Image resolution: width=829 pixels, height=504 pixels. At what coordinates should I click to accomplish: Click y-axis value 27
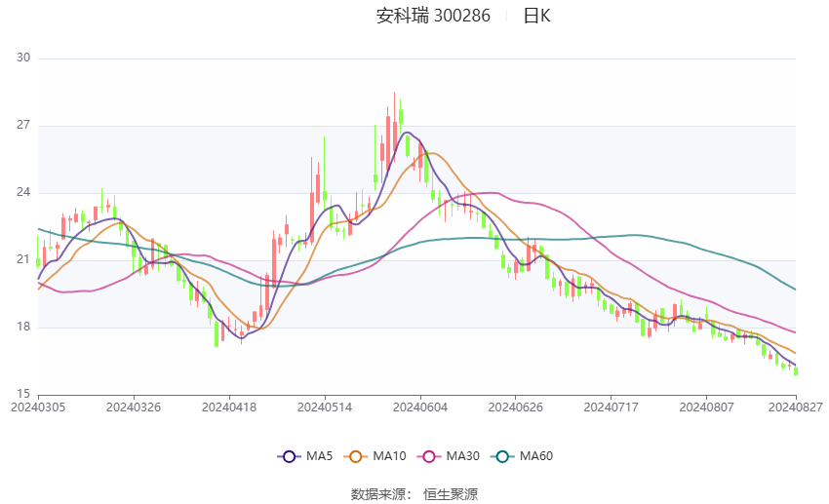pos(23,125)
